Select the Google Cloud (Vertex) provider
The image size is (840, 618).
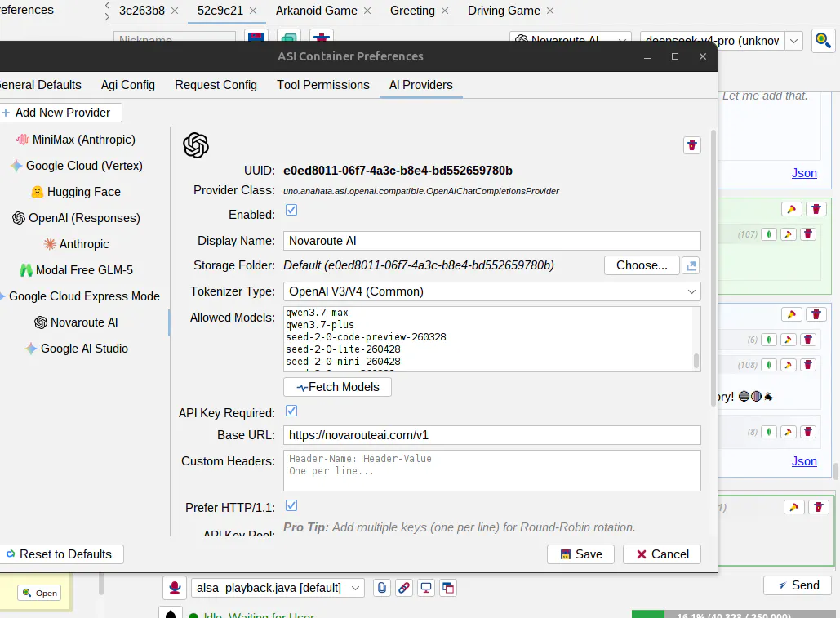pyautogui.click(x=76, y=166)
